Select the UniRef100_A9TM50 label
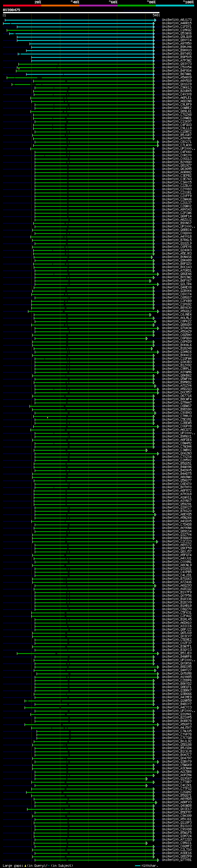This screenshot has height=868, width=197. (x=177, y=43)
